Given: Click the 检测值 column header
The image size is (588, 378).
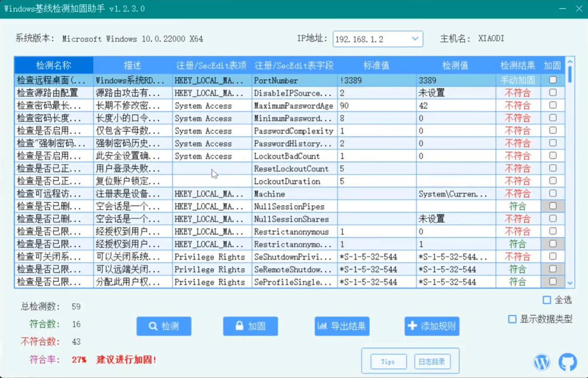Looking at the screenshot, I should point(455,65).
